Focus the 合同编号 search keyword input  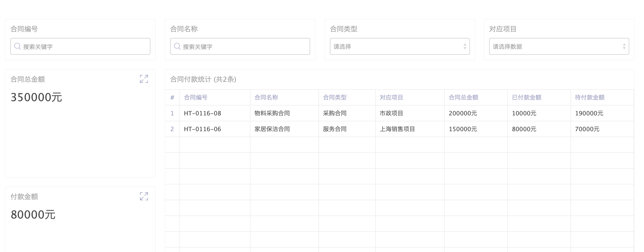pyautogui.click(x=80, y=46)
